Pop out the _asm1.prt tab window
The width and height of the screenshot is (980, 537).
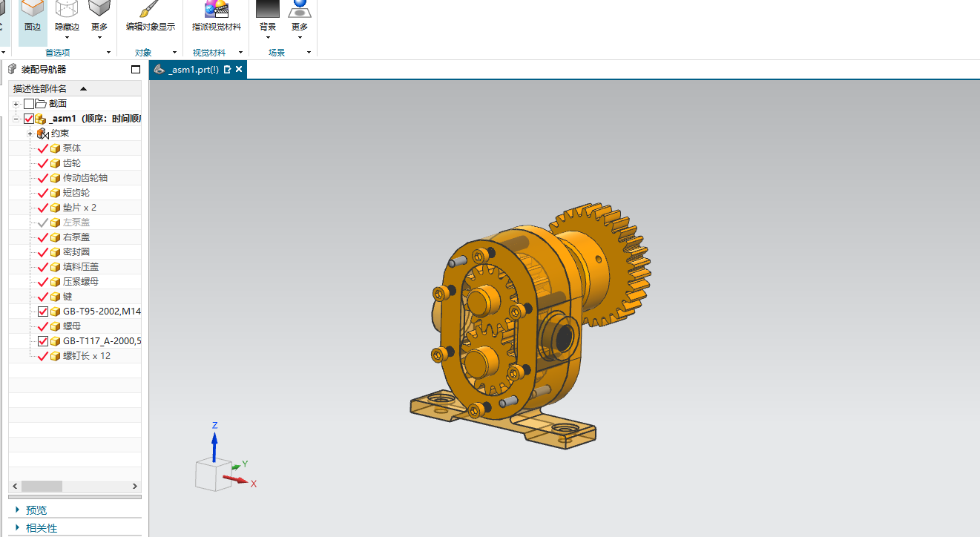point(228,70)
